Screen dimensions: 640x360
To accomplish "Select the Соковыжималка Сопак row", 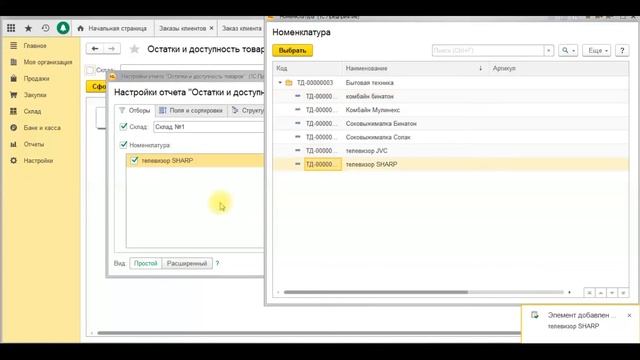I will (x=451, y=137).
